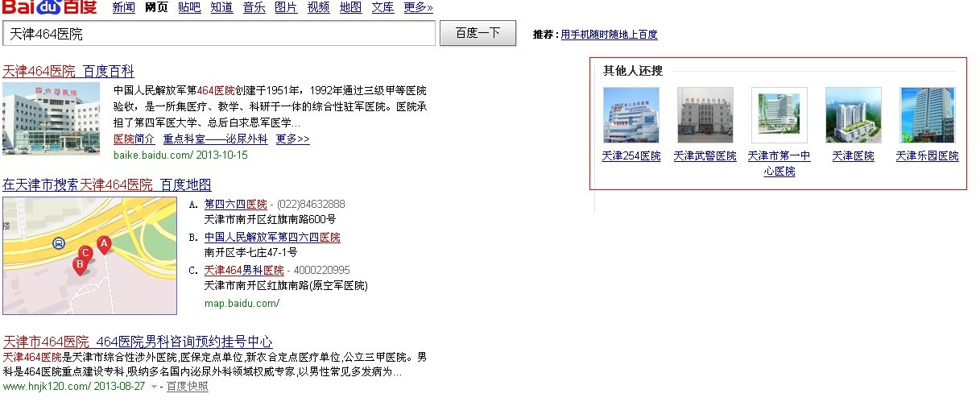This screenshot has width=980, height=402.
Task: Click map marker A
Action: click(104, 245)
